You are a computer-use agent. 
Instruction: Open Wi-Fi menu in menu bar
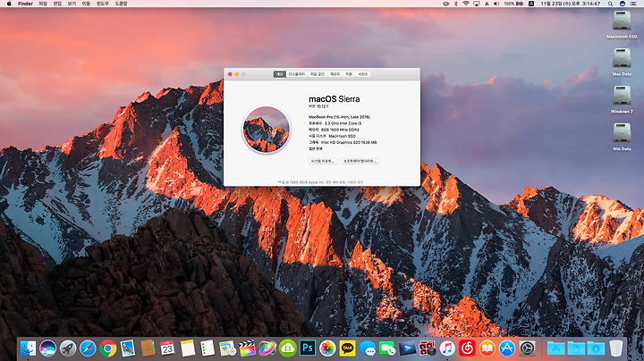[466, 4]
